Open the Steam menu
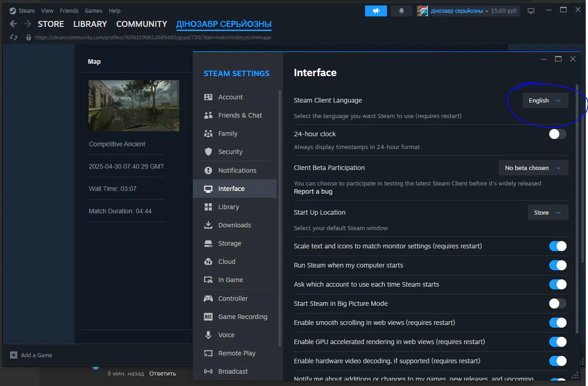 pyautogui.click(x=26, y=10)
